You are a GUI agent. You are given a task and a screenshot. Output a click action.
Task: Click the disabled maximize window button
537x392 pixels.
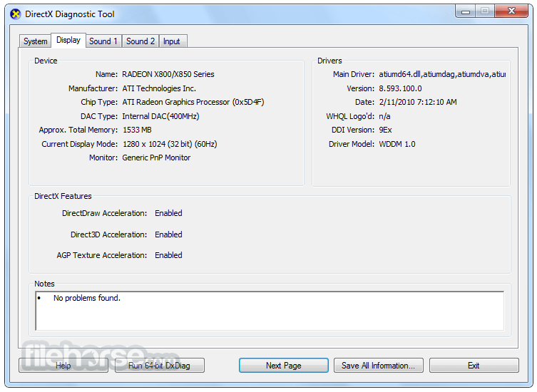485,11
